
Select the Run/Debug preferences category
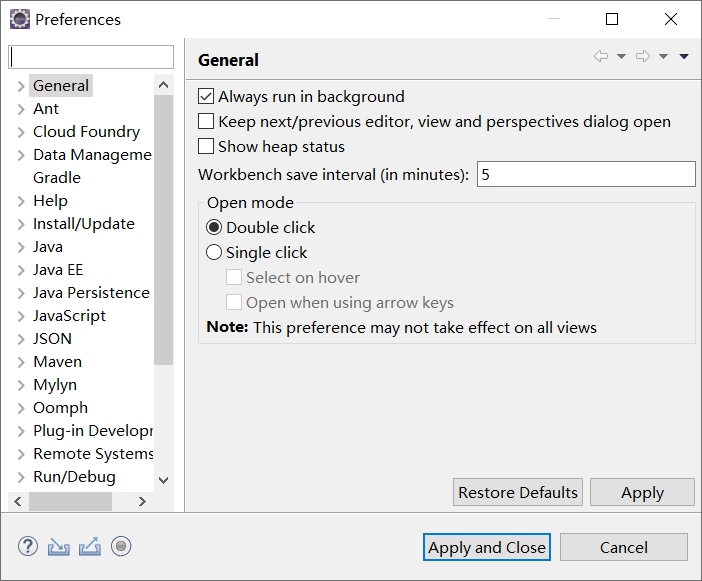74,477
